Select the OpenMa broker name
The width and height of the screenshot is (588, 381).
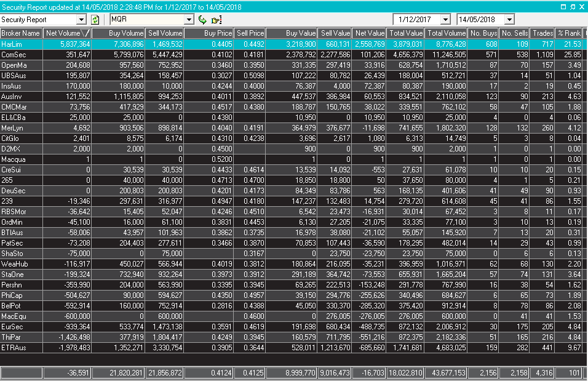point(14,65)
